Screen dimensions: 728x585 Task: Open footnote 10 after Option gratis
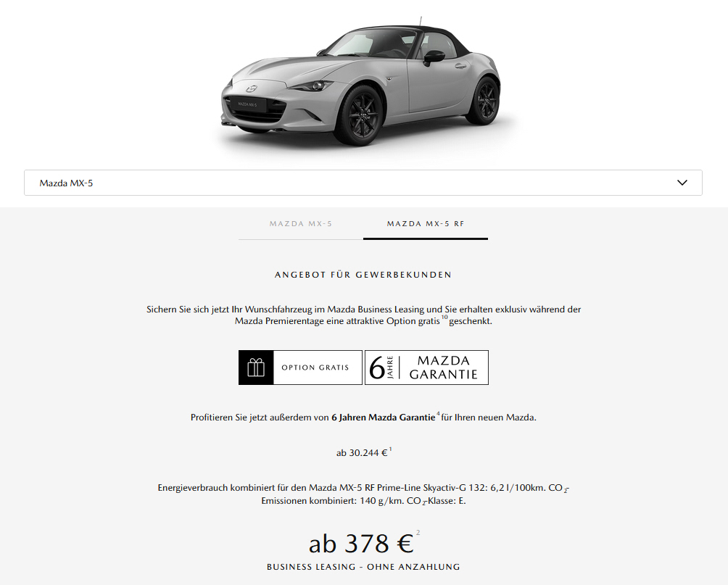point(444,317)
